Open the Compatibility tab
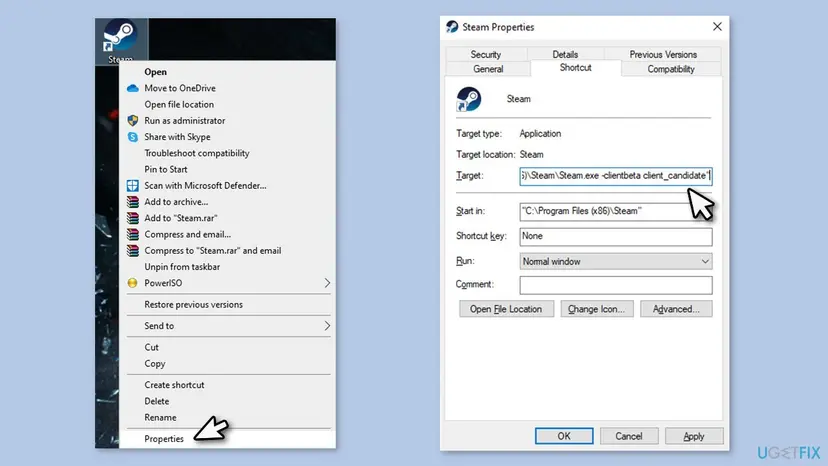 [x=671, y=69]
